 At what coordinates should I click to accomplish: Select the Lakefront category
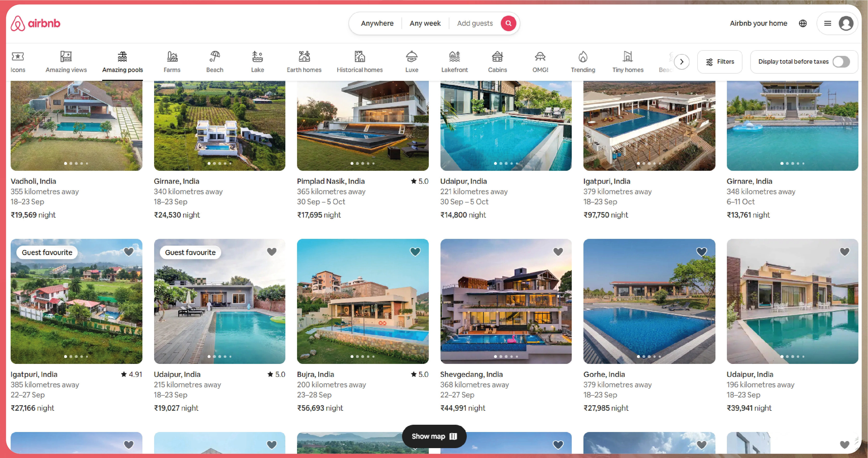(455, 62)
